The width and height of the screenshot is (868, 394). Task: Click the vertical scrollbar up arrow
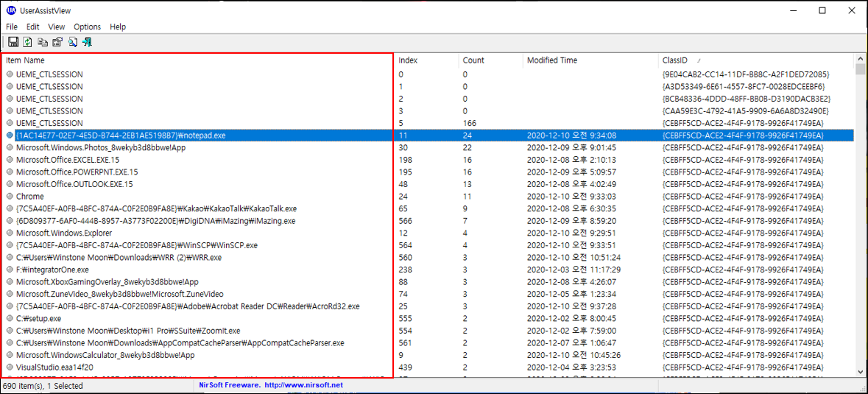coord(860,59)
